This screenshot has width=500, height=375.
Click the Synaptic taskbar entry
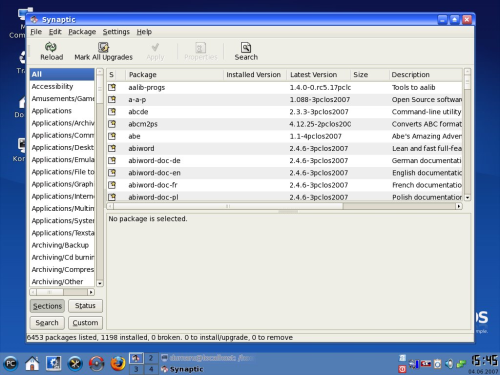point(182,369)
